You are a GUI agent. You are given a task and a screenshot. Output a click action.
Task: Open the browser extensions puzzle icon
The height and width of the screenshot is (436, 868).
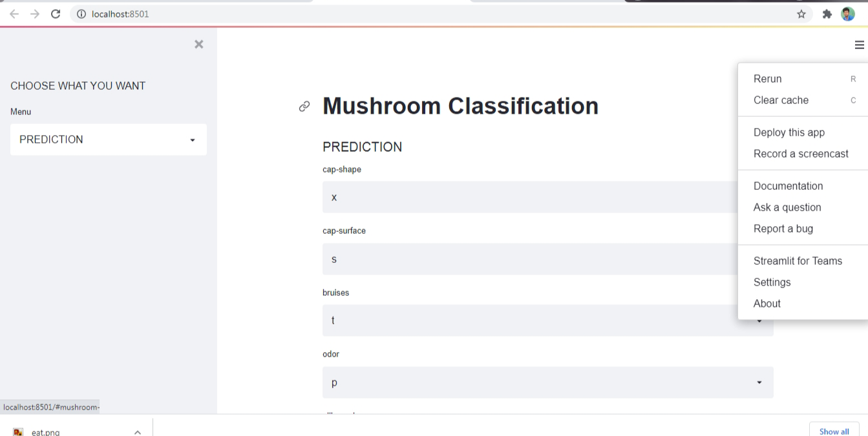[x=827, y=13]
